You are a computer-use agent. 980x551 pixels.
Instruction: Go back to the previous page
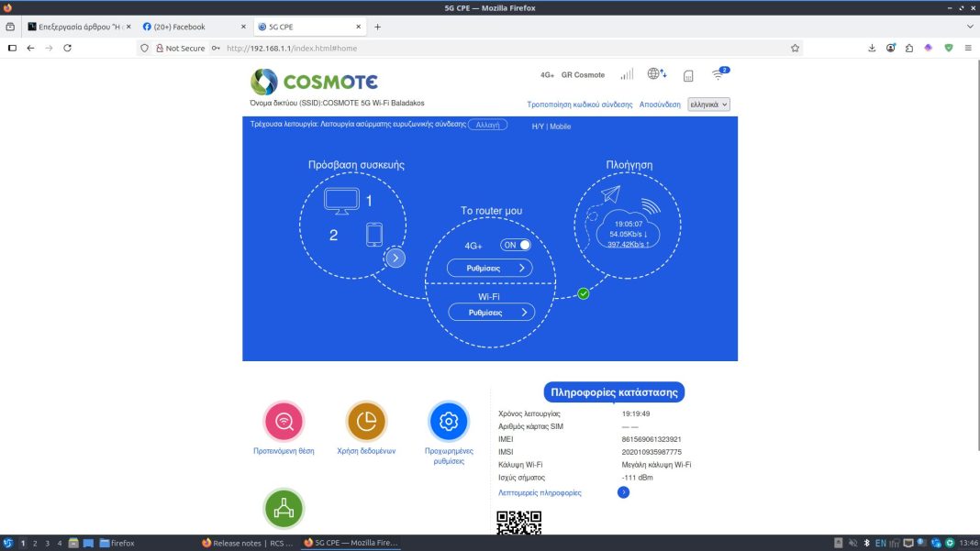tap(30, 48)
